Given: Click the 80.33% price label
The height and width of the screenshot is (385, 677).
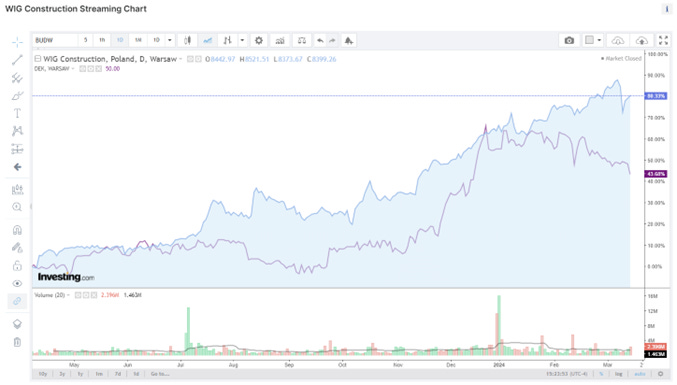Looking at the screenshot, I should click(655, 96).
